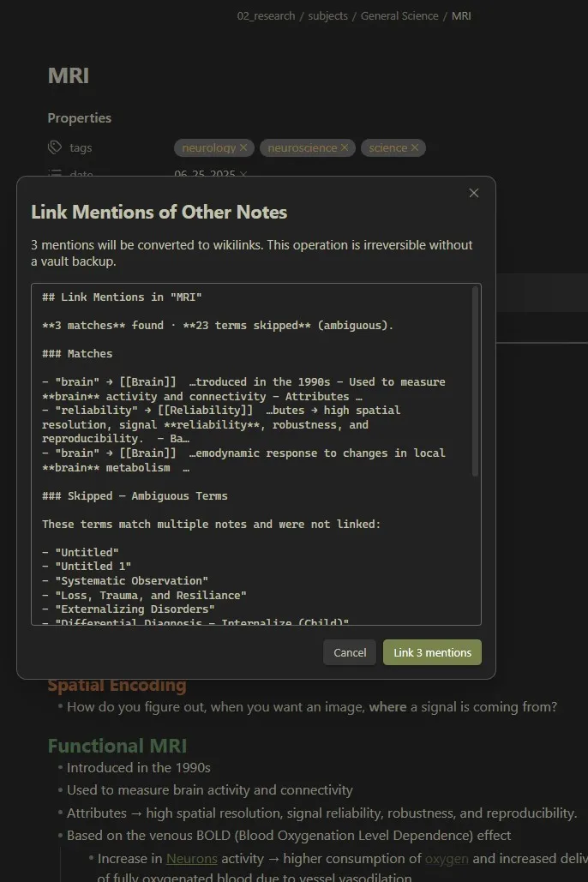The image size is (588, 882).
Task: Click "Used to measure brain activity" bullet
Action: tap(210, 790)
